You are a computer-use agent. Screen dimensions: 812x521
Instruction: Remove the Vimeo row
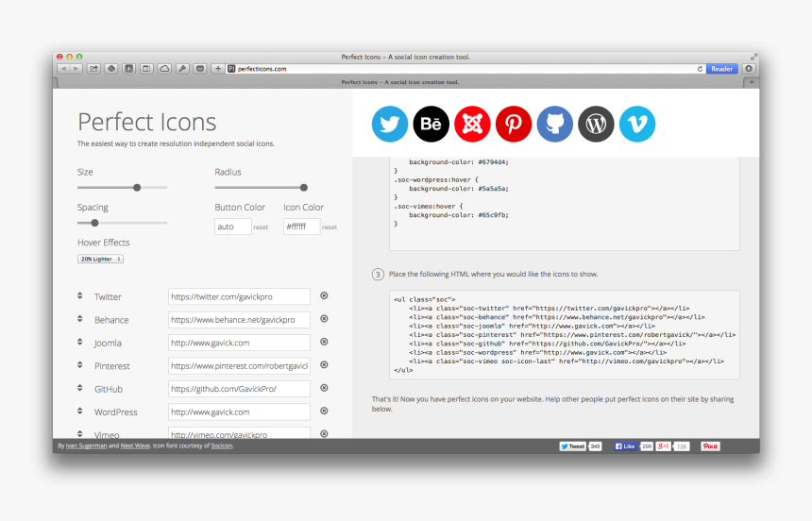[324, 434]
